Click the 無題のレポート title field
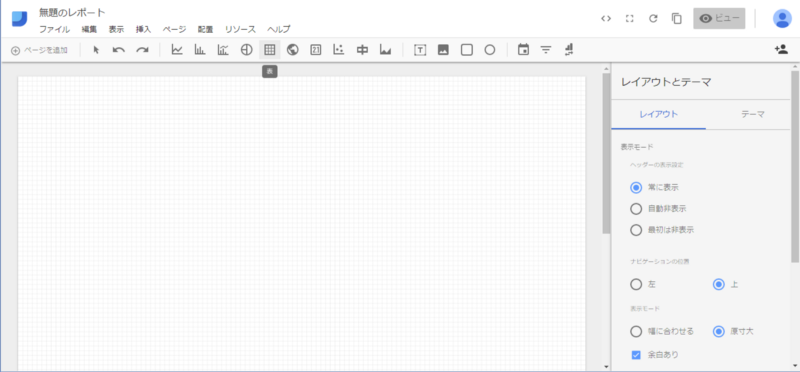Viewport: 800px width, 372px height. (x=72, y=12)
